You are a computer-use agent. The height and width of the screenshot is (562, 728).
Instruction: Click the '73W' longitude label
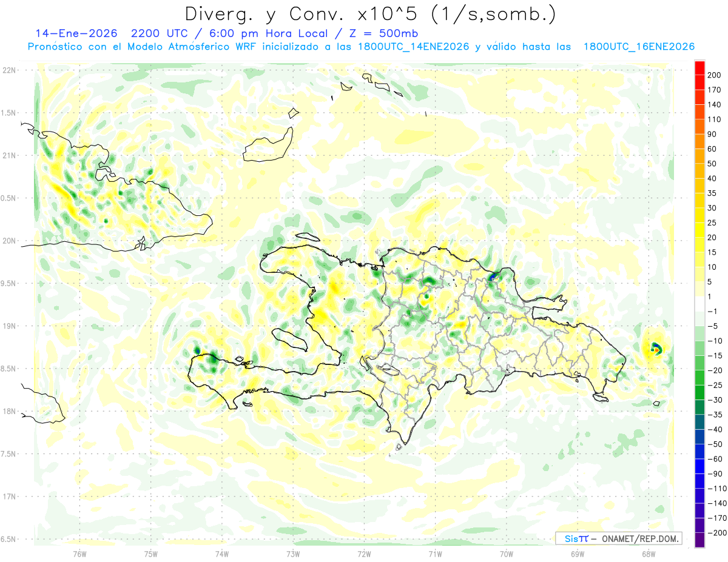[293, 554]
